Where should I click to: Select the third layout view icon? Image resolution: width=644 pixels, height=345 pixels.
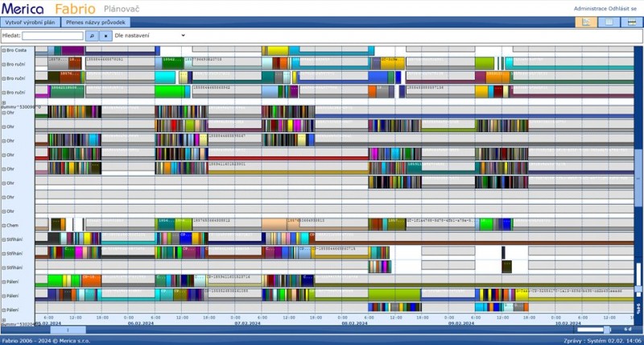coord(632,22)
